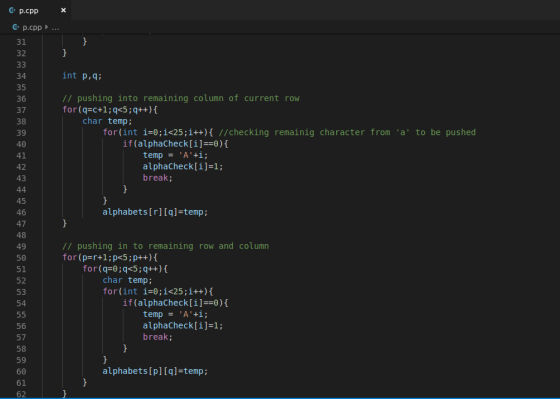Click 'char temp;' on line 52
The image size is (560, 399).
(128, 280)
